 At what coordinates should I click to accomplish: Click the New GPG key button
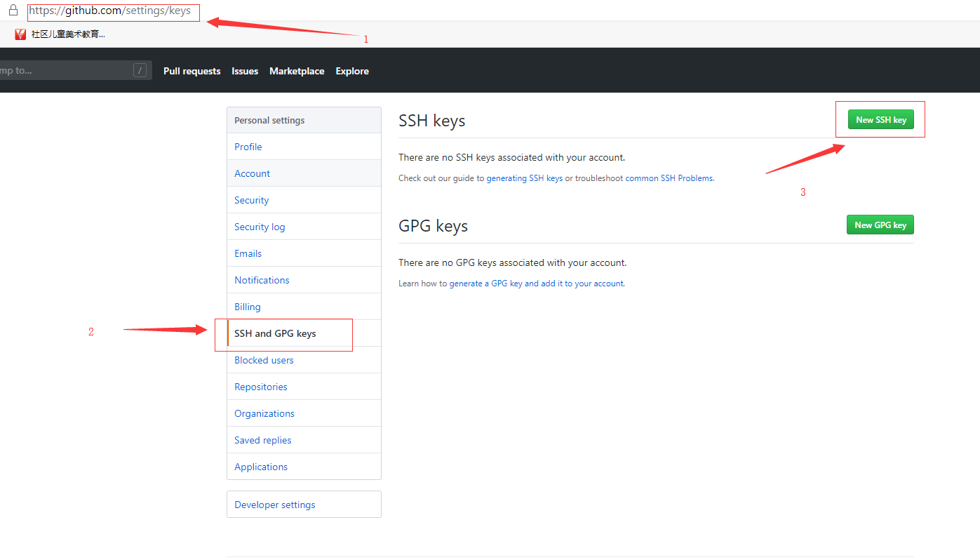pos(880,225)
